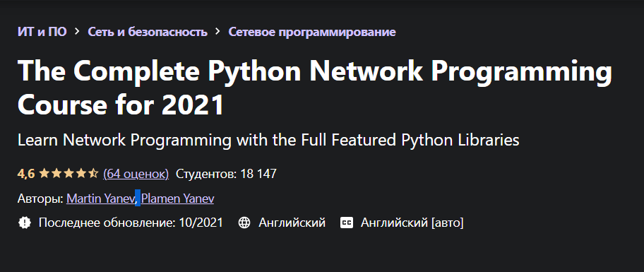The height and width of the screenshot is (272, 644).
Task: Click the last-update badge icon
Action: [25, 223]
